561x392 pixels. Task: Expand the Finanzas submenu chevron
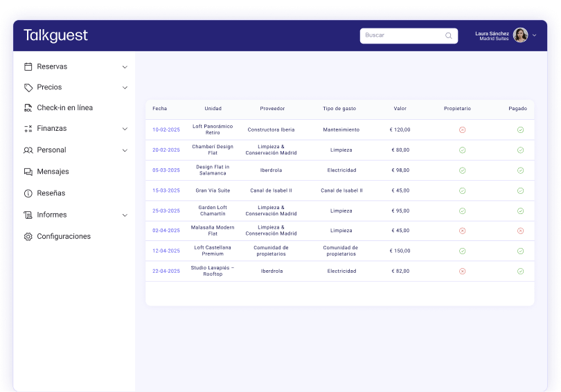coord(125,129)
